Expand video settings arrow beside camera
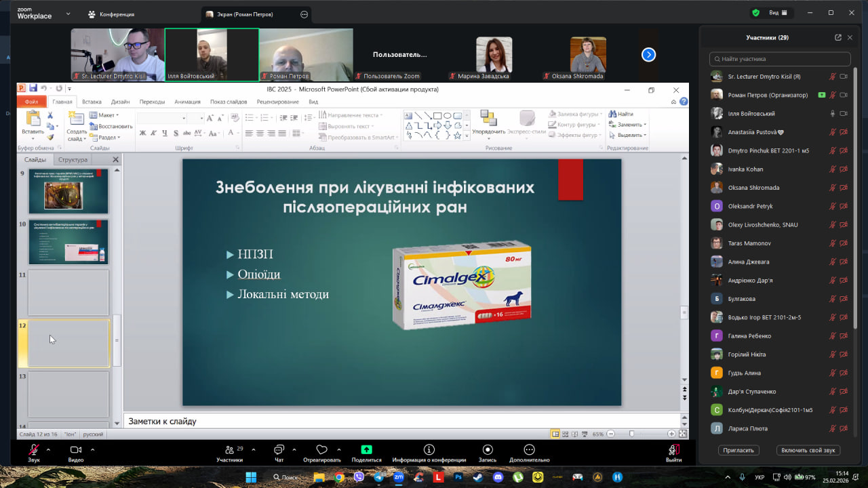 (x=92, y=449)
